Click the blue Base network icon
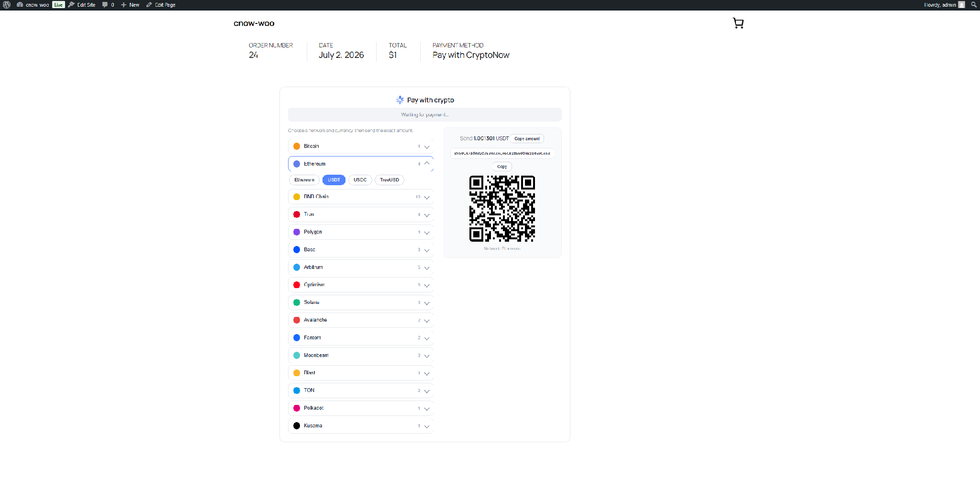980x503 pixels. point(297,250)
